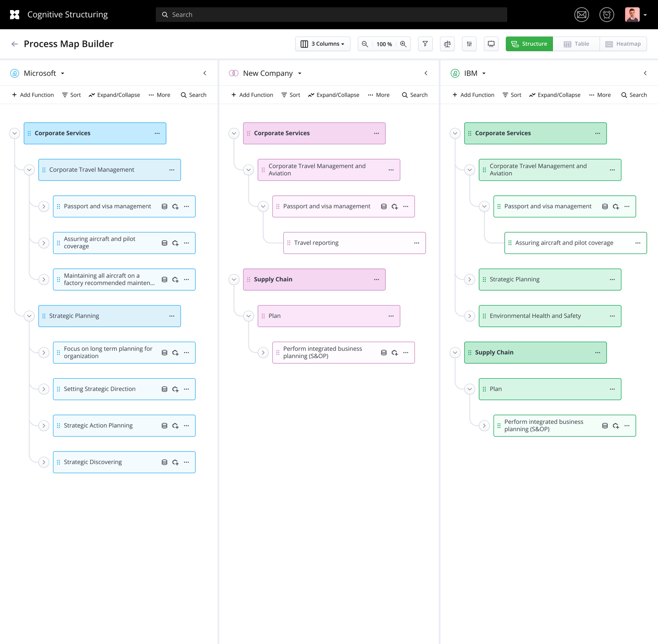Open More menu in Microsoft column
The image size is (658, 644).
[x=159, y=95]
